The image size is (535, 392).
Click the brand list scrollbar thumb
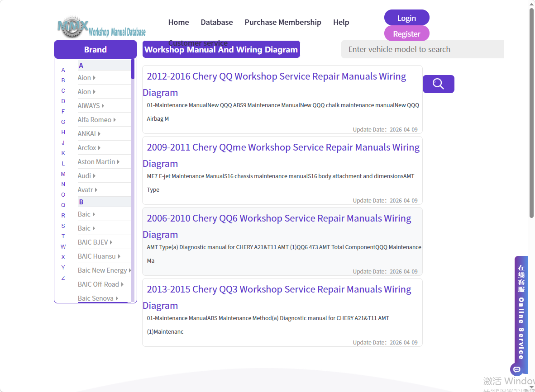pos(133,69)
